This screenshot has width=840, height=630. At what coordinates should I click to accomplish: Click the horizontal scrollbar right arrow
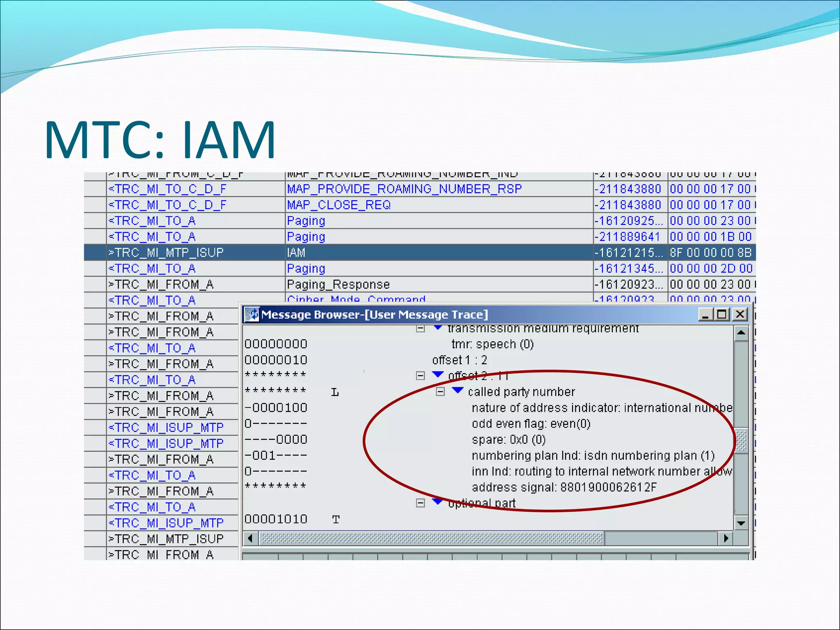pos(726,538)
